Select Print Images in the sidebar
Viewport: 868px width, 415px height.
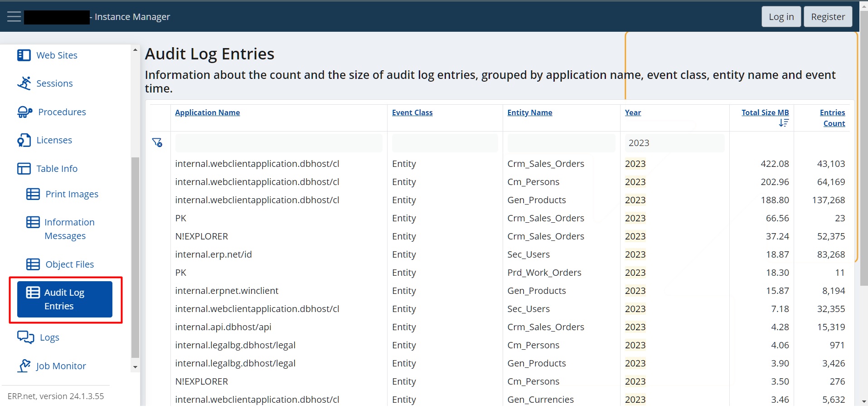[x=72, y=194]
